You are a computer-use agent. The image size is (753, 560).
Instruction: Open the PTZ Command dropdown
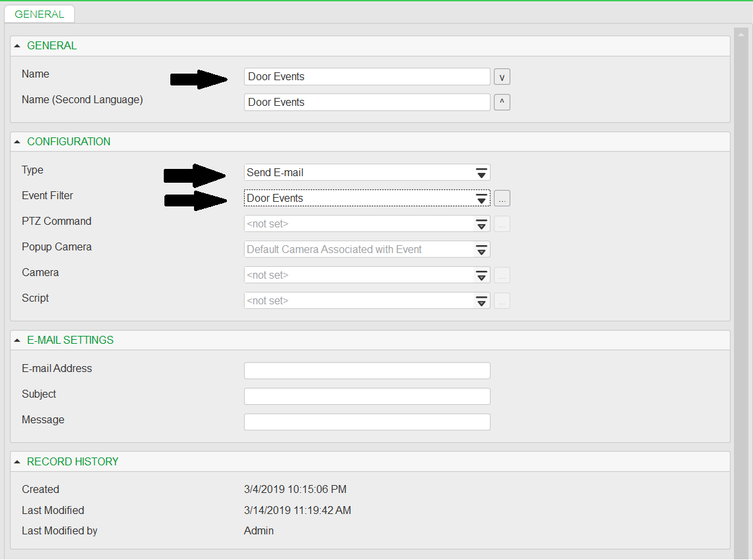tap(481, 224)
